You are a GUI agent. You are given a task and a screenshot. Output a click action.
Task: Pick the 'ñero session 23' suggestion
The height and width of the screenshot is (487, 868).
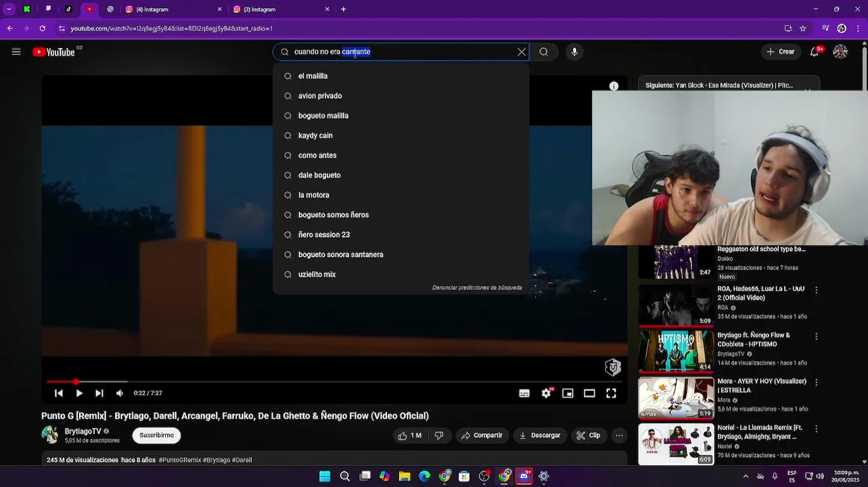pos(401,235)
